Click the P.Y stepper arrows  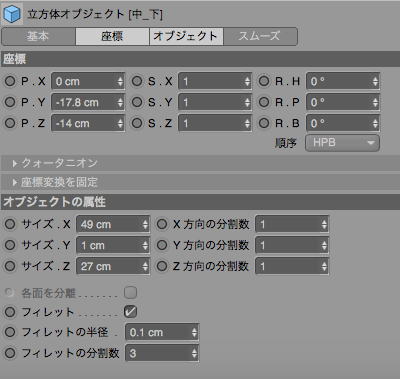tap(120, 103)
